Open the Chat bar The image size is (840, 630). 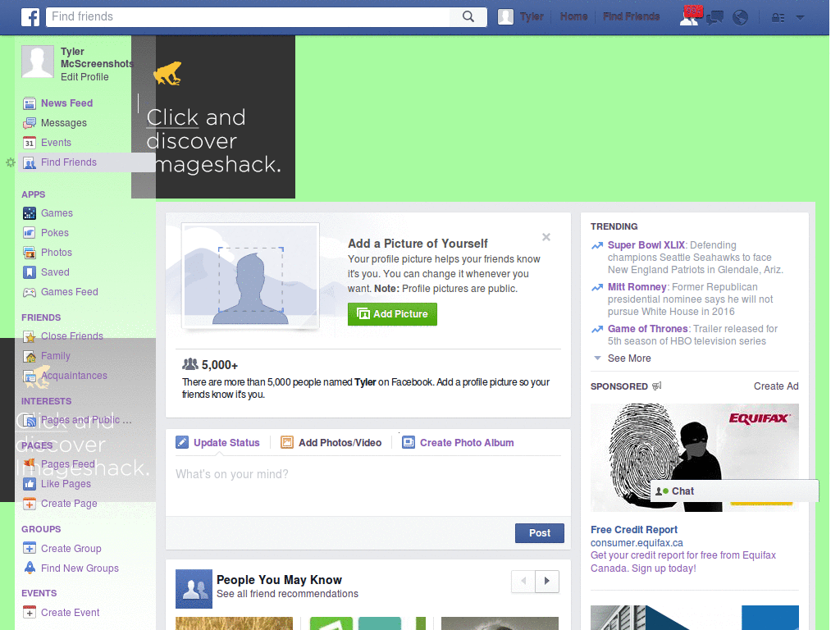(734, 491)
